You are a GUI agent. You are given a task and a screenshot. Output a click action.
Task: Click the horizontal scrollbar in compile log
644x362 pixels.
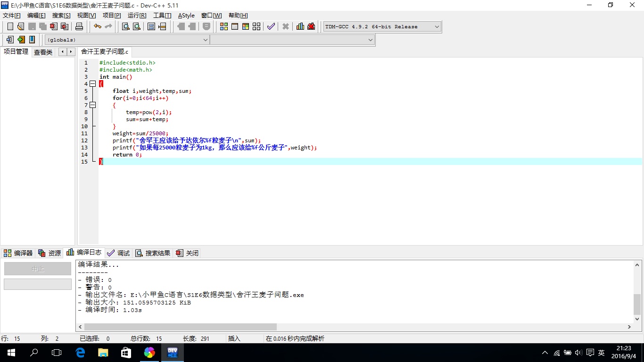pyautogui.click(x=181, y=327)
